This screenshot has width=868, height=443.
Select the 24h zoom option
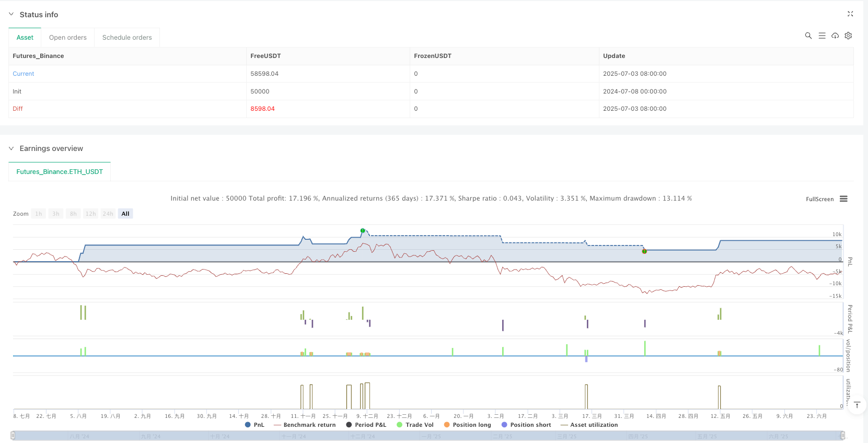tap(108, 214)
